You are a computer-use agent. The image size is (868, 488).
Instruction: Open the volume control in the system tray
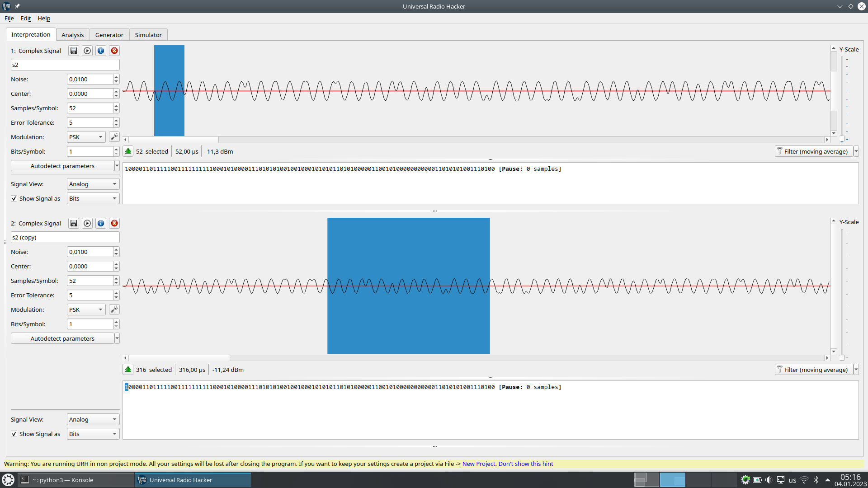coord(769,480)
